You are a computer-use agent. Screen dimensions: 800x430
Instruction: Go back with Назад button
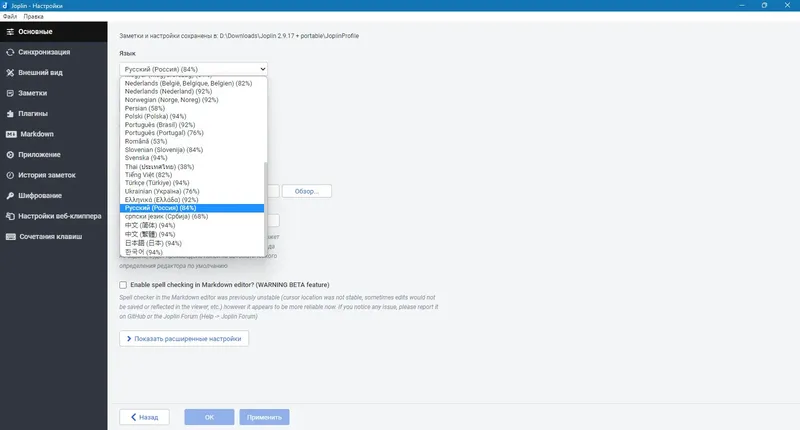point(144,417)
